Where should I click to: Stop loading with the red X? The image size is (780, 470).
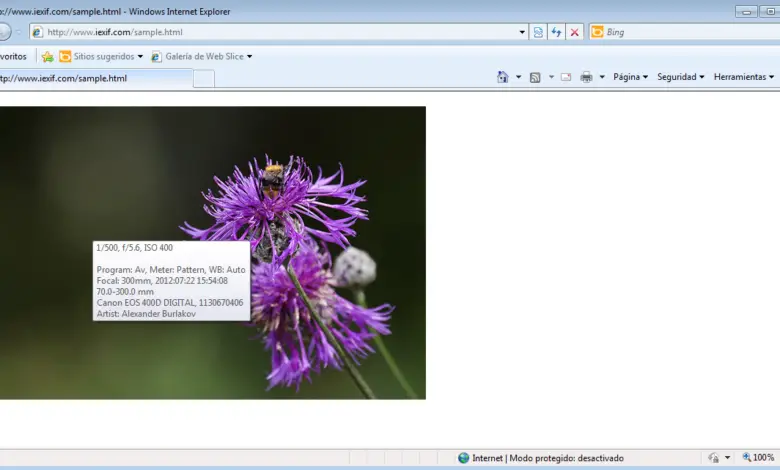(x=575, y=32)
